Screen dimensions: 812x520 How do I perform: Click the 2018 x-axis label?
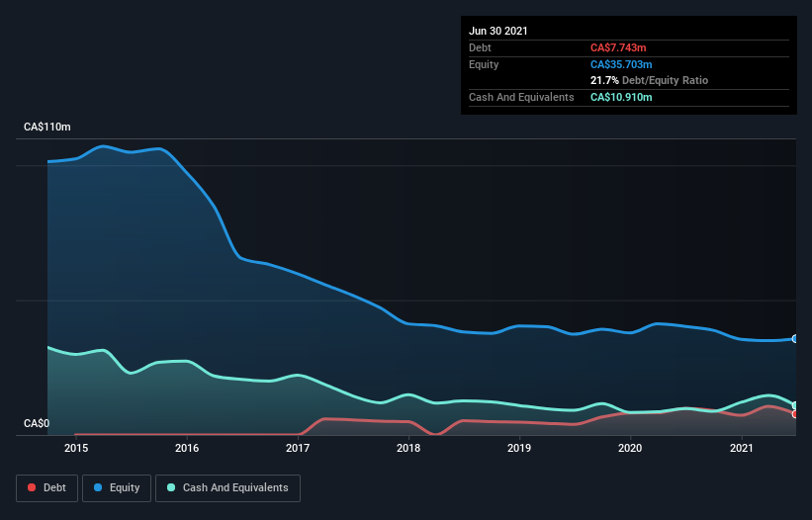point(408,448)
